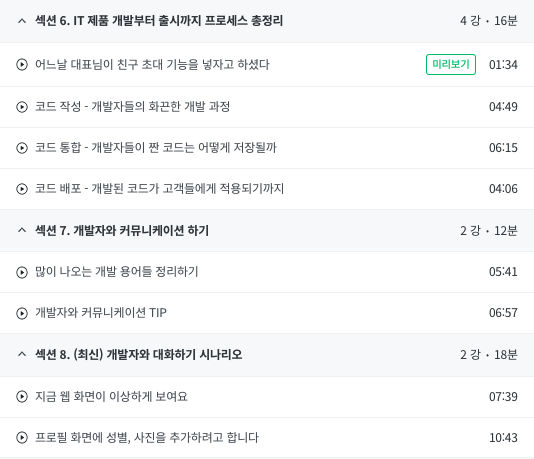The width and height of the screenshot is (534, 459).
Task: Collapse section 6 using its chevron
Action: click(22, 21)
